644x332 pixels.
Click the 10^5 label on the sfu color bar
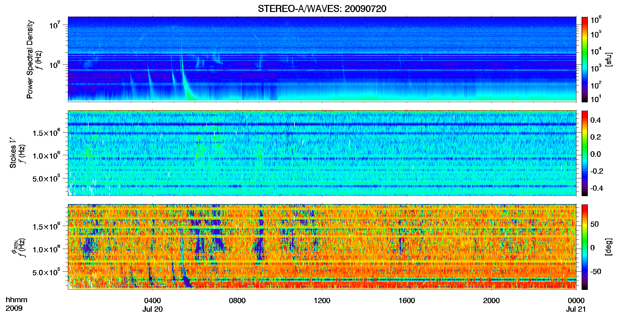pos(596,34)
